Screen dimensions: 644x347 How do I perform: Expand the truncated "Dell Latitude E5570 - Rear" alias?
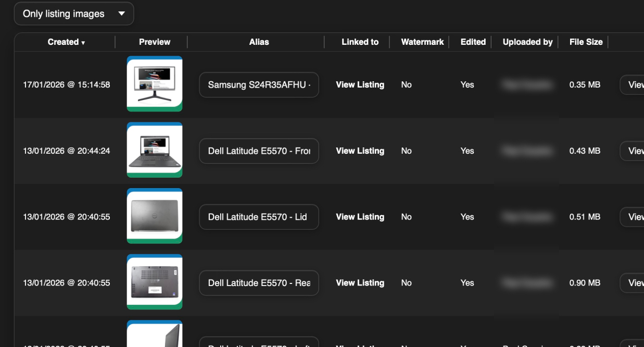(x=259, y=283)
